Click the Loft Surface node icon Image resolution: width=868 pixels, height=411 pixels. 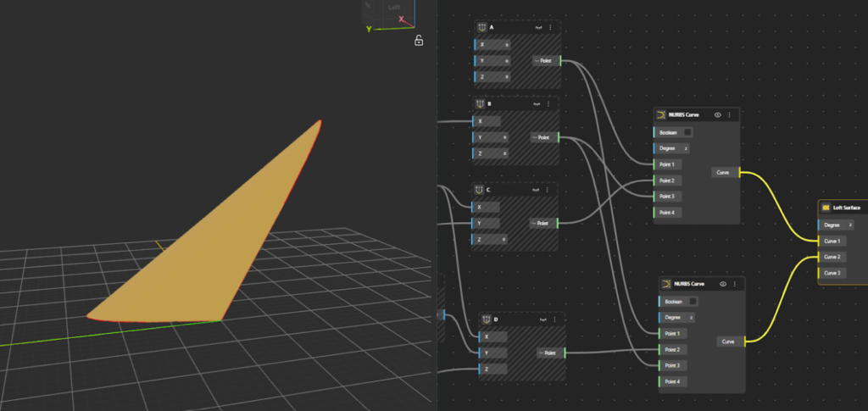(x=826, y=208)
